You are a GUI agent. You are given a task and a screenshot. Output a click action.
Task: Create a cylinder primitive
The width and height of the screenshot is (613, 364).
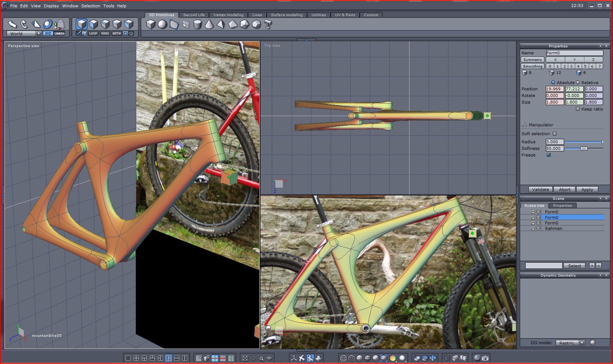[198, 24]
